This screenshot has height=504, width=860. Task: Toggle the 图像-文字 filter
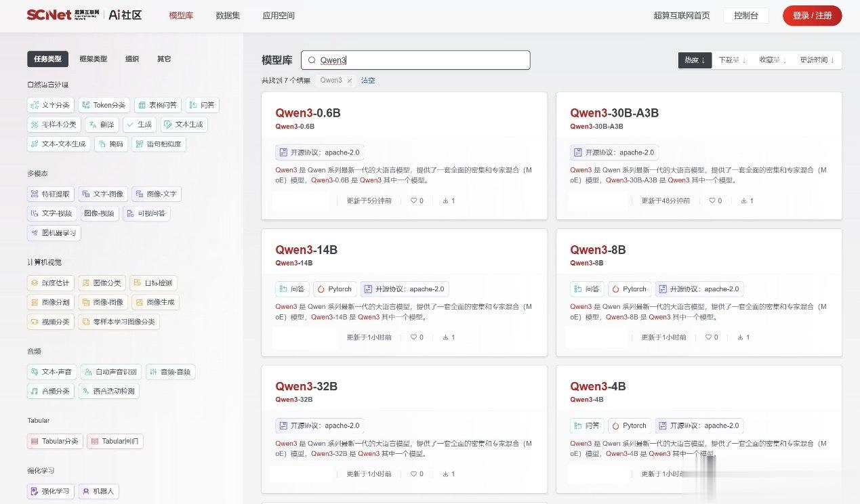(x=157, y=194)
